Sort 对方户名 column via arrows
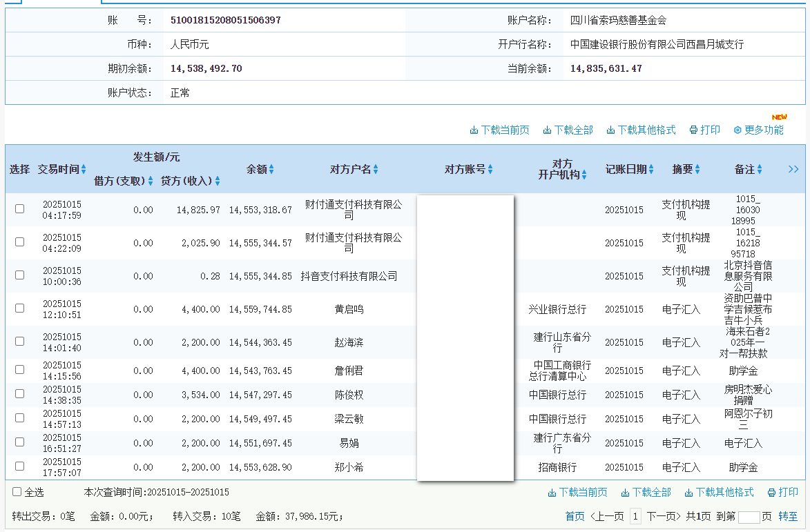The width and height of the screenshot is (810, 532). 376,169
